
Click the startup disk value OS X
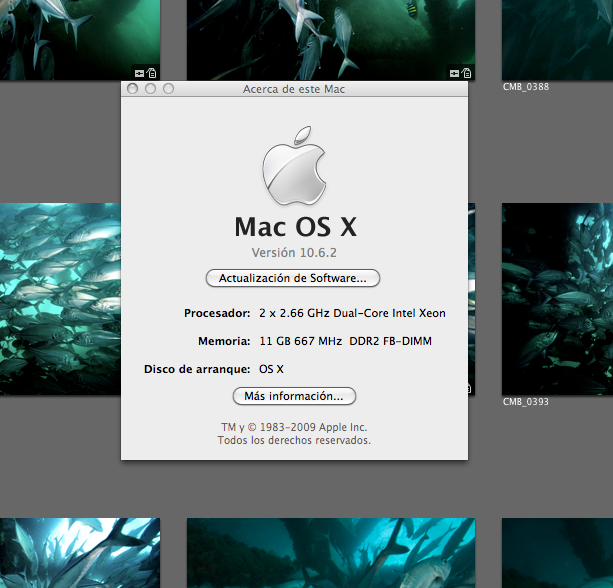[x=271, y=369]
